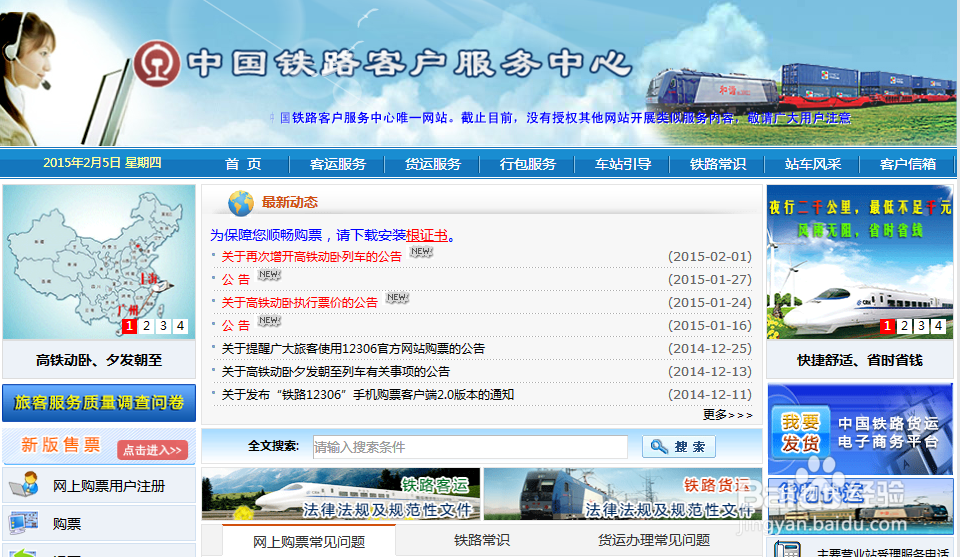This screenshot has width=960, height=557.
Task: Click the 新版售票 label
Action: [61, 445]
